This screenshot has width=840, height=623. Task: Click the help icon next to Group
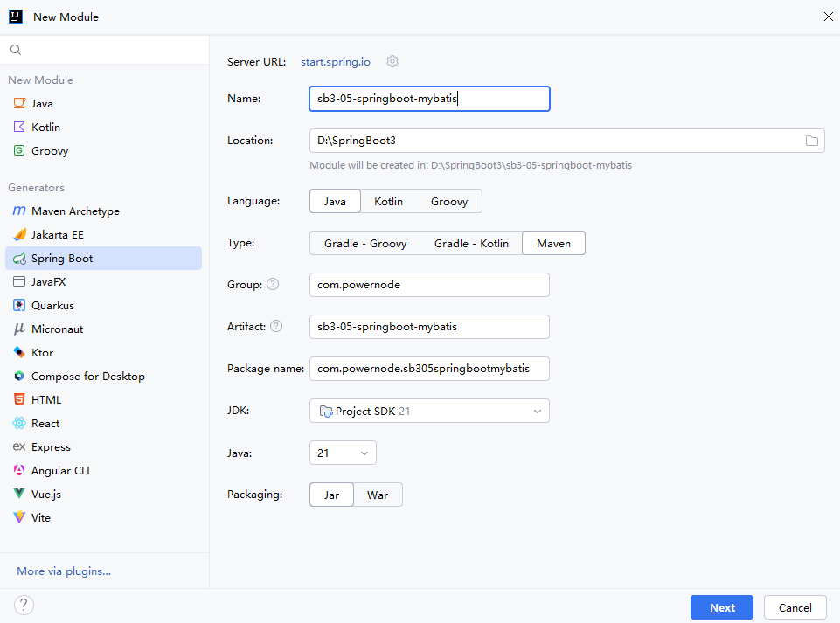point(273,285)
